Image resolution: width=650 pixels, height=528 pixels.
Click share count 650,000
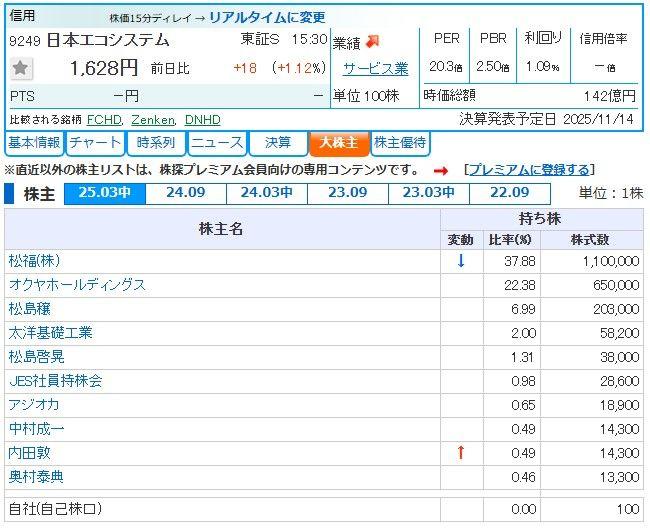tap(616, 286)
